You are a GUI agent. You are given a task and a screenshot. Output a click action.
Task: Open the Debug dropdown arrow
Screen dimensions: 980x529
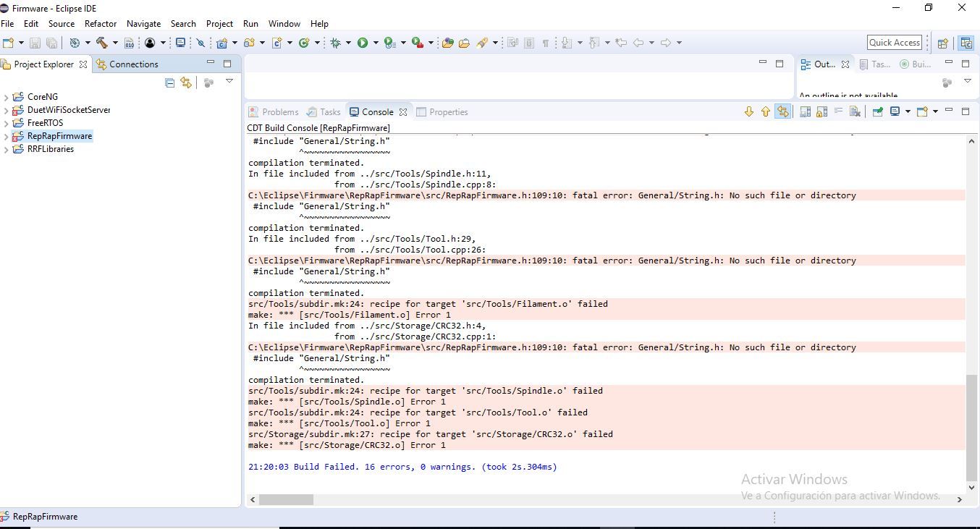pyautogui.click(x=348, y=43)
